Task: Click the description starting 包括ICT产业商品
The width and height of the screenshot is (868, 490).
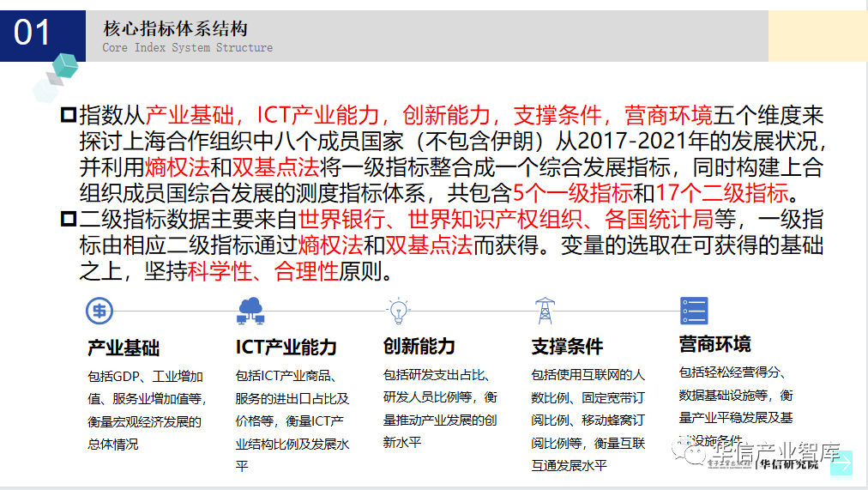Action: coord(292,420)
